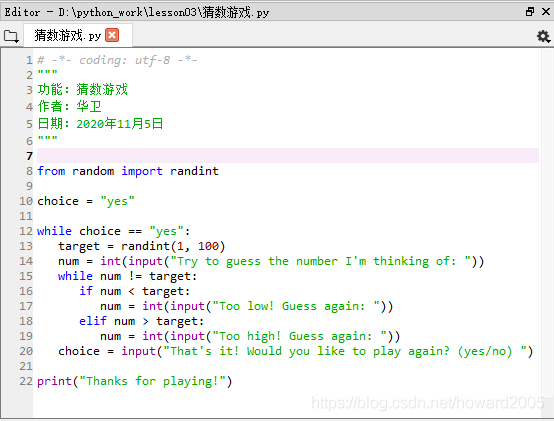Click line number 7 in the gutter

[x=29, y=156]
